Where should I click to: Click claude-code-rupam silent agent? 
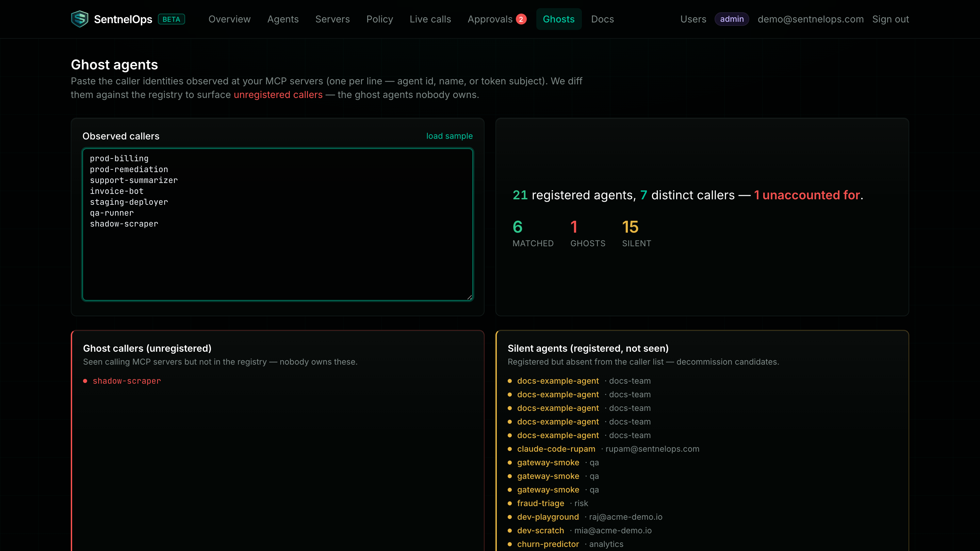[x=556, y=449]
